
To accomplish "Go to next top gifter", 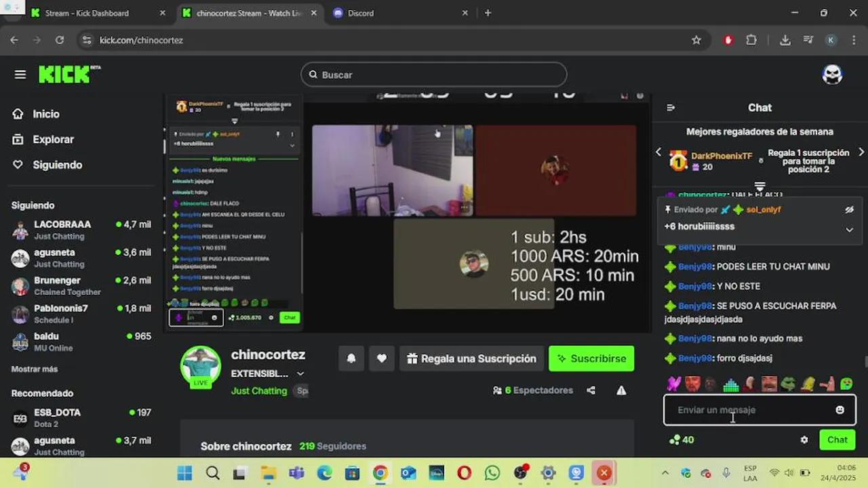I will coord(861,152).
